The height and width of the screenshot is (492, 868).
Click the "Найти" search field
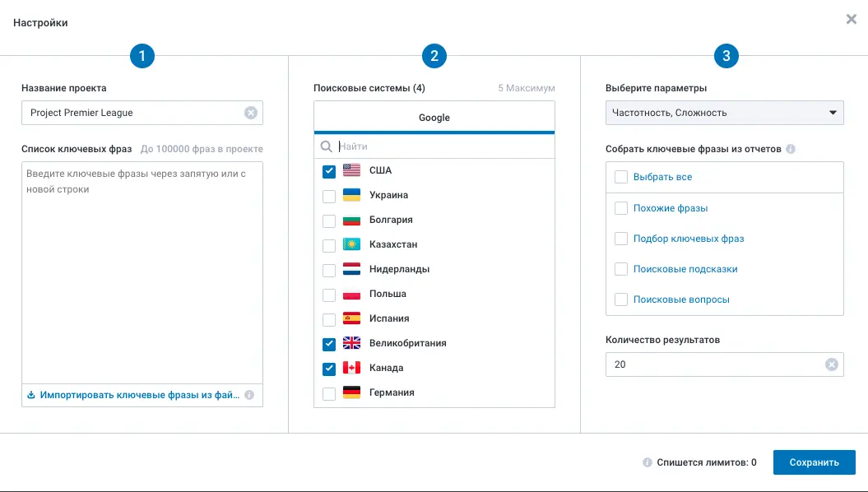coord(378,145)
